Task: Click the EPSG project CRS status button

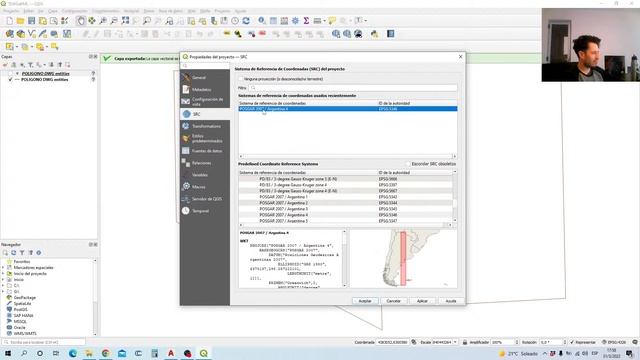Action: 614,342
